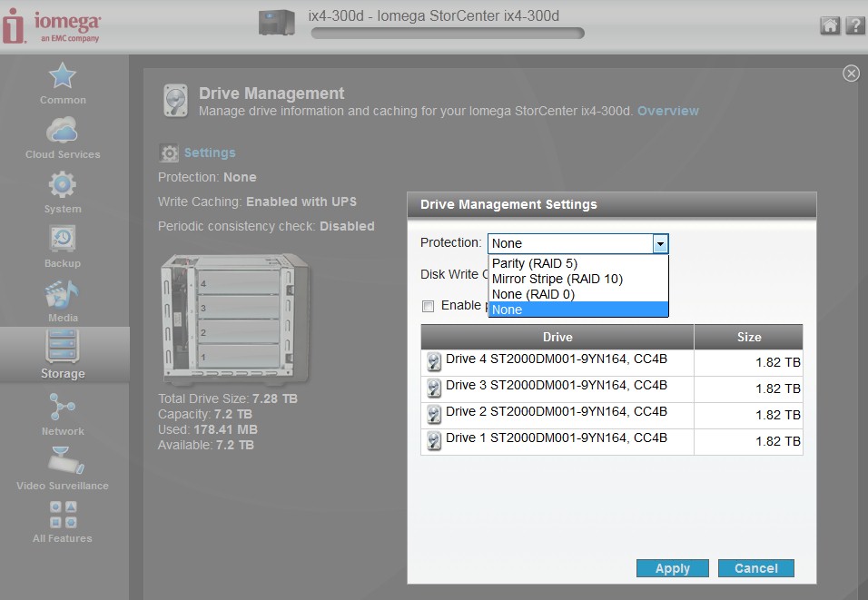The height and width of the screenshot is (600, 868).
Task: Click the header progress bar
Action: 448,34
